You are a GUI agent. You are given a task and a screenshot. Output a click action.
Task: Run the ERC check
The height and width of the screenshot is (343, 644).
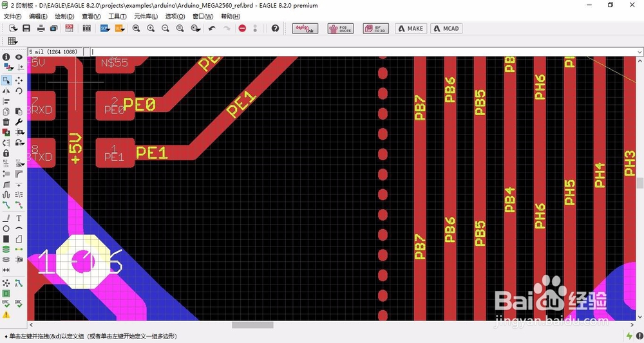[6, 304]
